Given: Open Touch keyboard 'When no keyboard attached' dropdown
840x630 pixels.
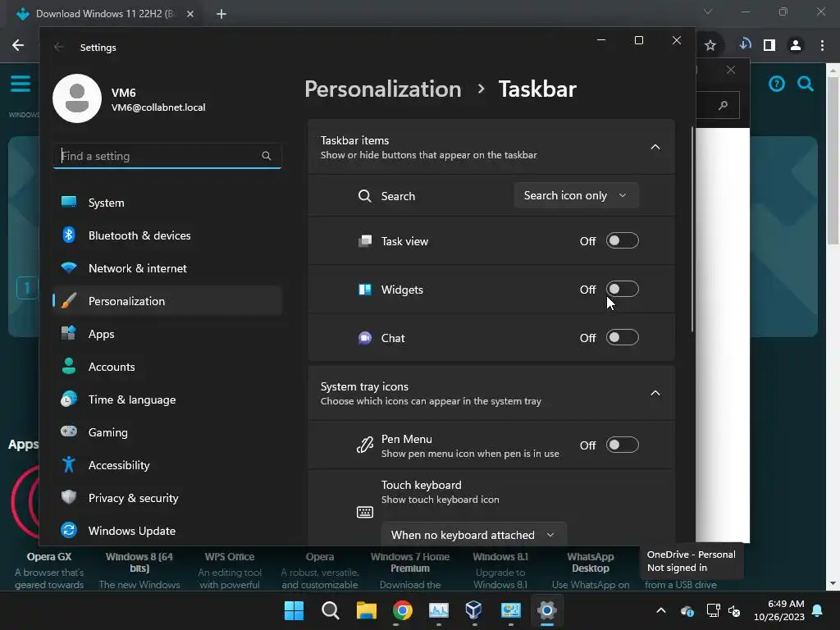Looking at the screenshot, I should point(473,535).
